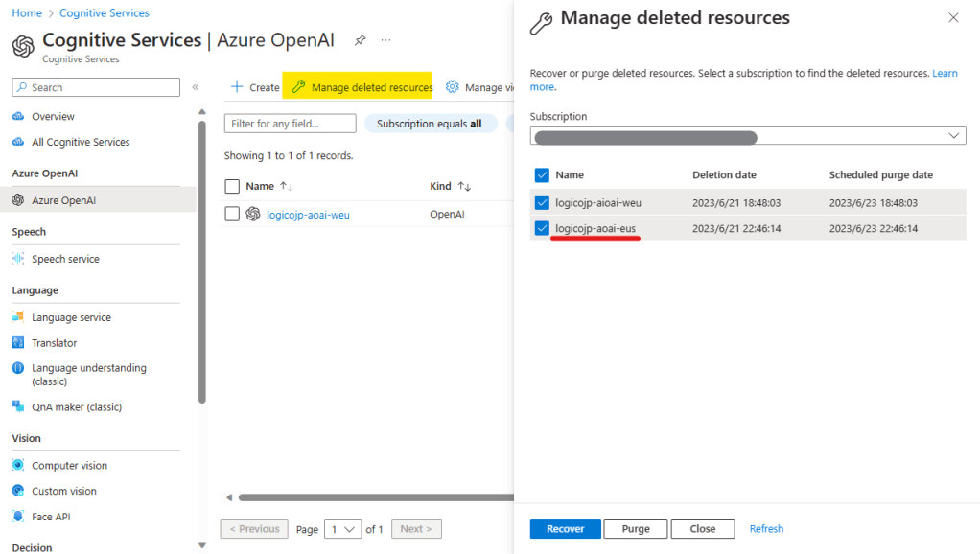Select All Cognitive Services in sidebar
Viewport: 980px width, 554px height.
(x=81, y=142)
